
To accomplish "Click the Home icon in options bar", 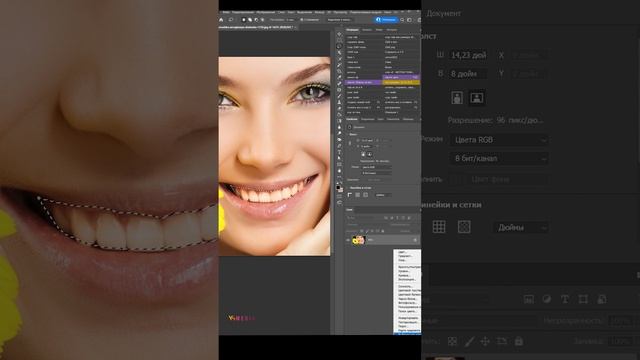I will pyautogui.click(x=221, y=20).
